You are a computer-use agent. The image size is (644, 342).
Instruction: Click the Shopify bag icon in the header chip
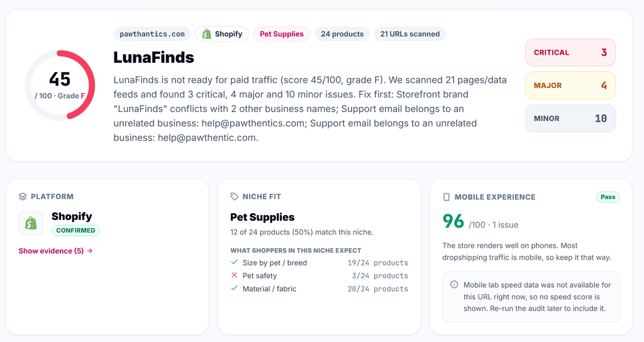point(206,34)
